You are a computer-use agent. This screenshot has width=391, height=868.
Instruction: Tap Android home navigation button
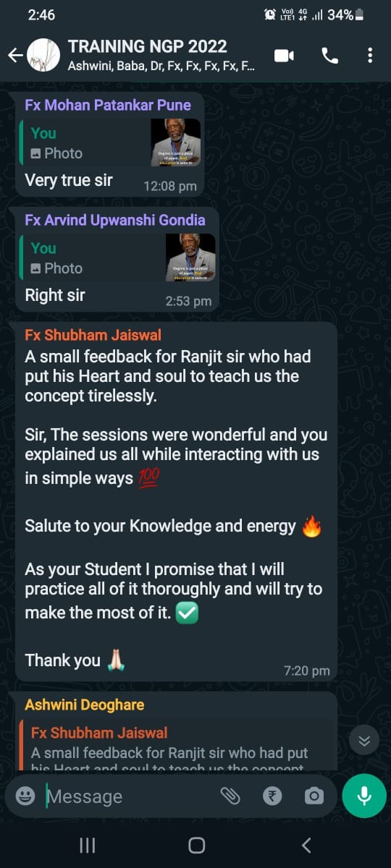196,845
